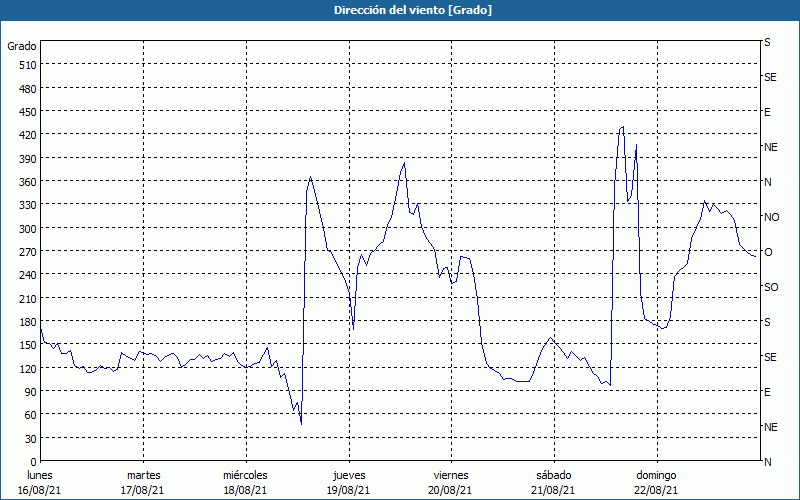Select the 270 value on the degree axis

click(29, 252)
